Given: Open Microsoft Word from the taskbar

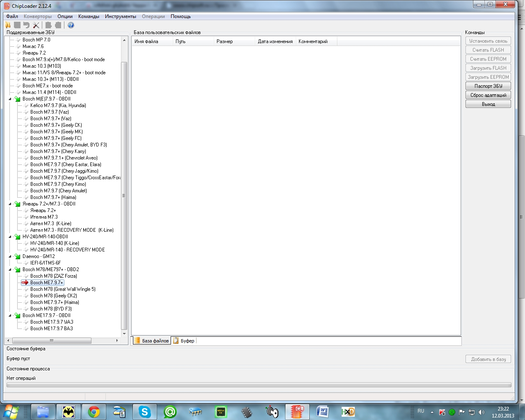Looking at the screenshot, I should [x=323, y=412].
